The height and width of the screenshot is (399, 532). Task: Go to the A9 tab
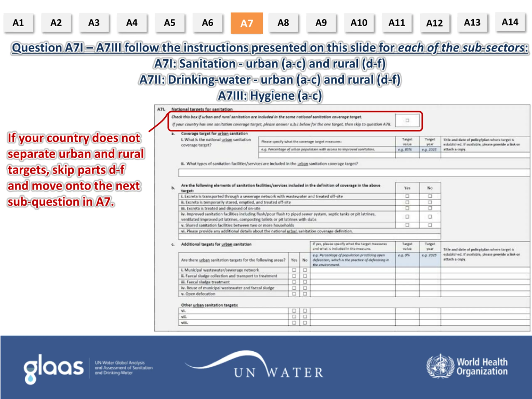(321, 23)
